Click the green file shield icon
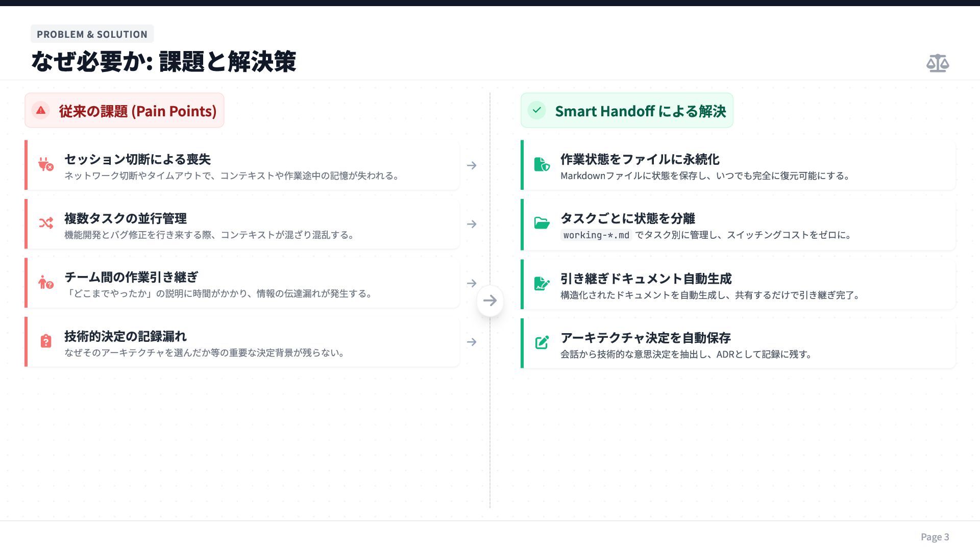Image resolution: width=980 pixels, height=551 pixels. tap(541, 164)
